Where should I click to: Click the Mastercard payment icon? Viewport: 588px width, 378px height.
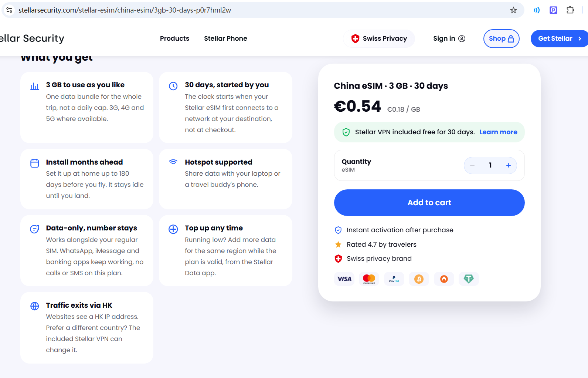click(369, 279)
